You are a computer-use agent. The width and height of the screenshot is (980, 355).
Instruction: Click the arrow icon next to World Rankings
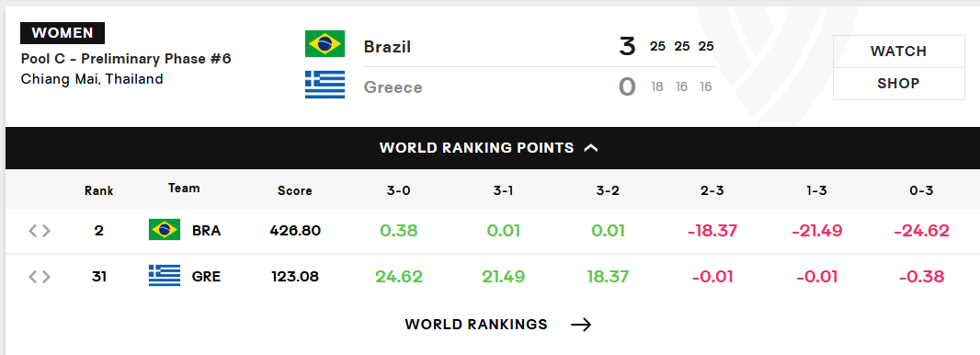581,325
